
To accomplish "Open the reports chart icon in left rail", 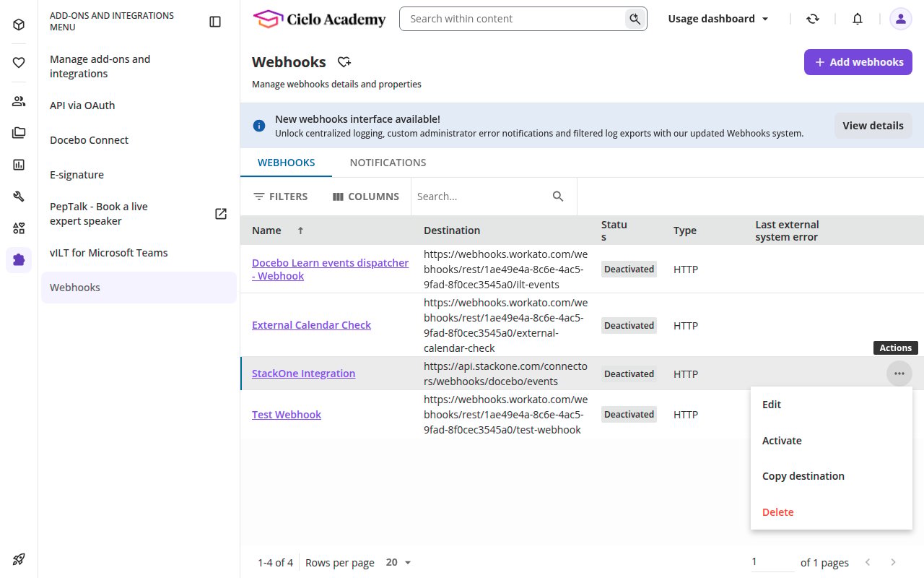I will 19,165.
